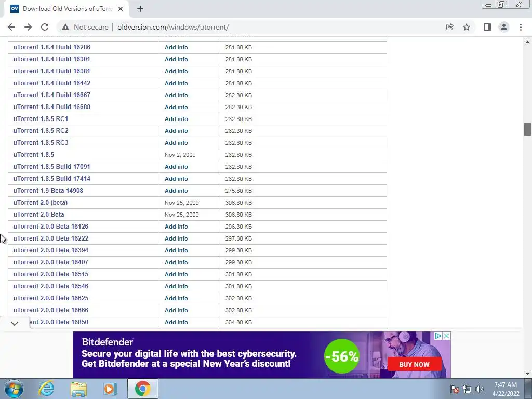Viewport: 532px width, 399px height.
Task: Reload the oldversion.com page
Action: coord(45,27)
